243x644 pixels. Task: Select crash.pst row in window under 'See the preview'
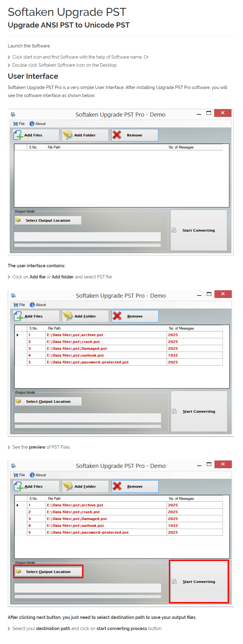tap(119, 512)
